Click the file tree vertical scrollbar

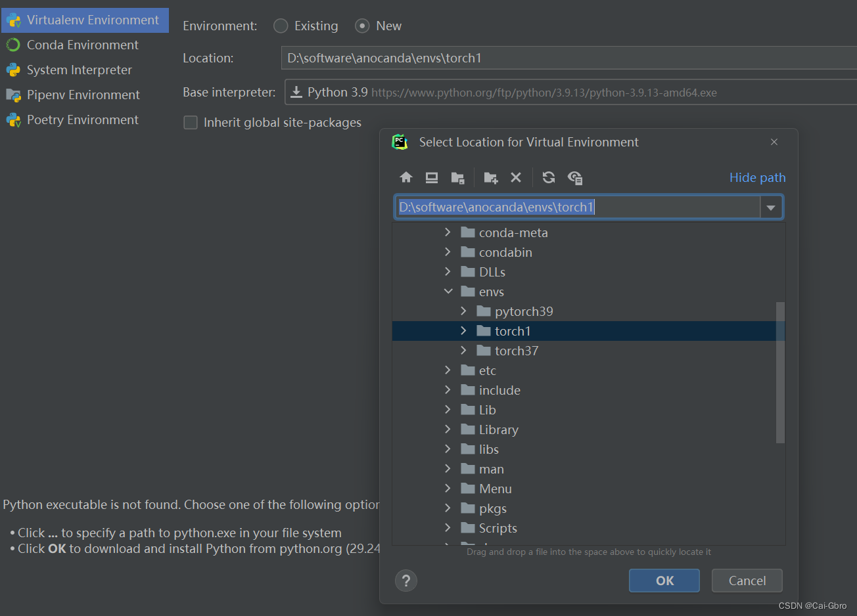tap(780, 372)
